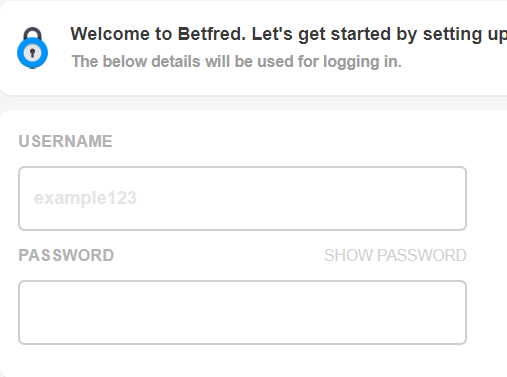Image resolution: width=507 pixels, height=377 pixels.
Task: Click the 'Let's get started' heading text
Action: click(x=321, y=34)
